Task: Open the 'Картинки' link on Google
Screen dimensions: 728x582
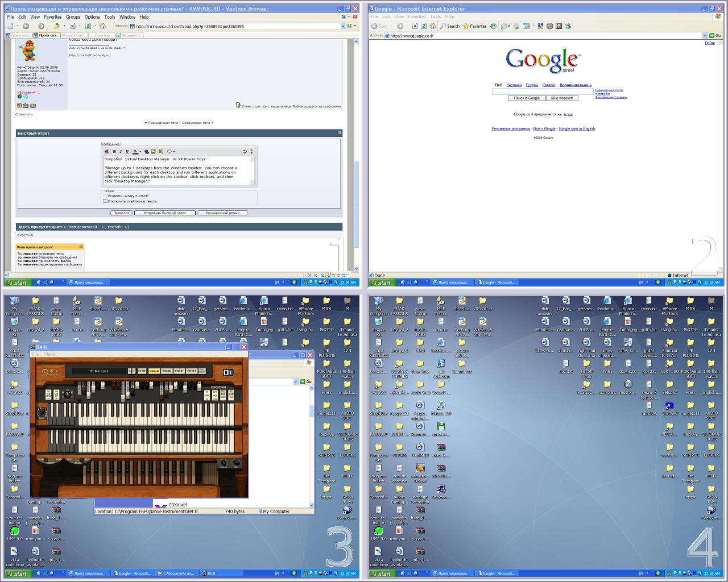Action: click(514, 85)
